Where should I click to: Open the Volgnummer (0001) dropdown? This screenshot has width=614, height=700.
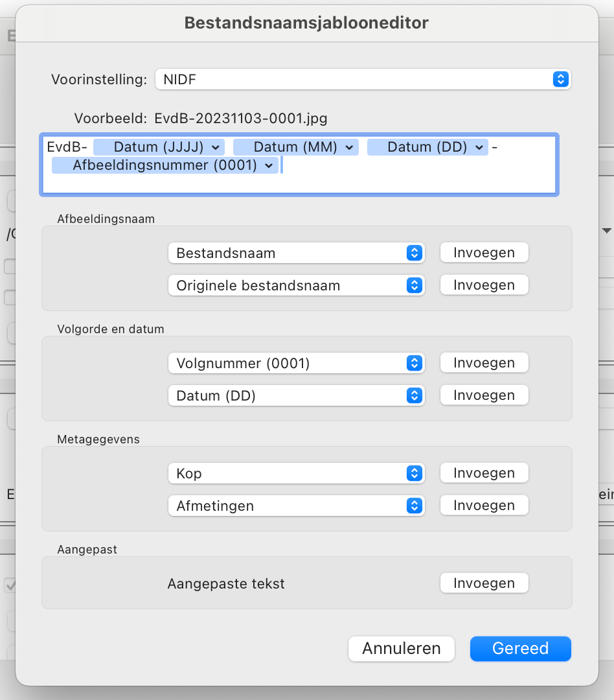coord(296,364)
